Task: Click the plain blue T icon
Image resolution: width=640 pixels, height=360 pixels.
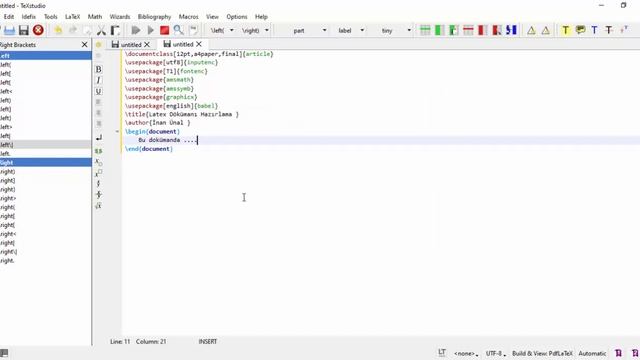Action: (x=594, y=30)
